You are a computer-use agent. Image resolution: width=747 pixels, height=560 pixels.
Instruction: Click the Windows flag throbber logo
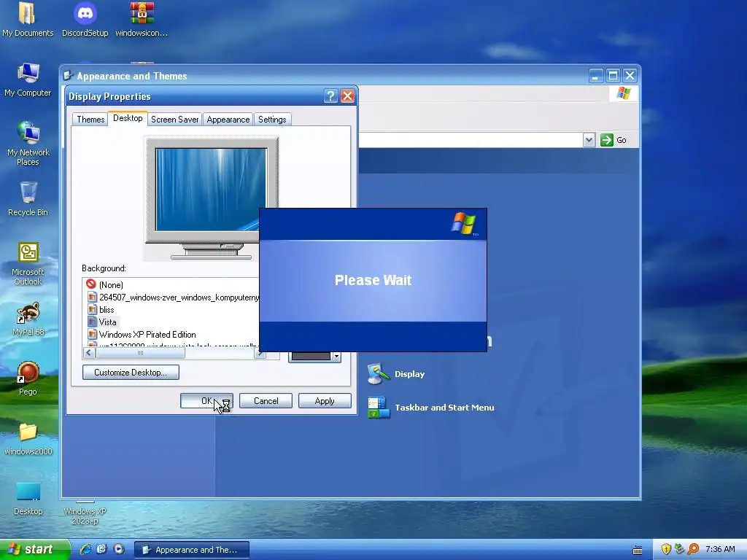(624, 93)
